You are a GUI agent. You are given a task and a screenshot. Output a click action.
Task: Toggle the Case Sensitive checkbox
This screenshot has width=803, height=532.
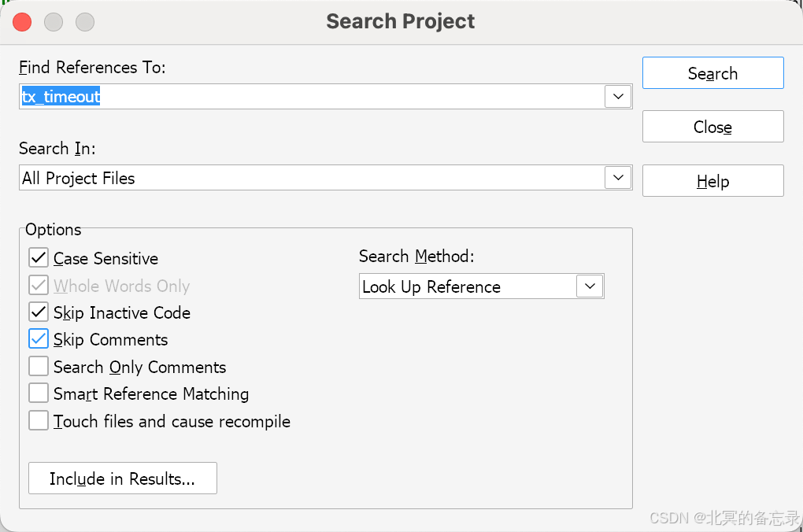39,258
